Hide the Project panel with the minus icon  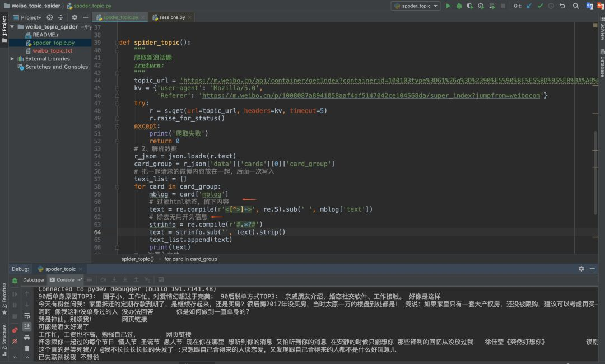tap(85, 17)
